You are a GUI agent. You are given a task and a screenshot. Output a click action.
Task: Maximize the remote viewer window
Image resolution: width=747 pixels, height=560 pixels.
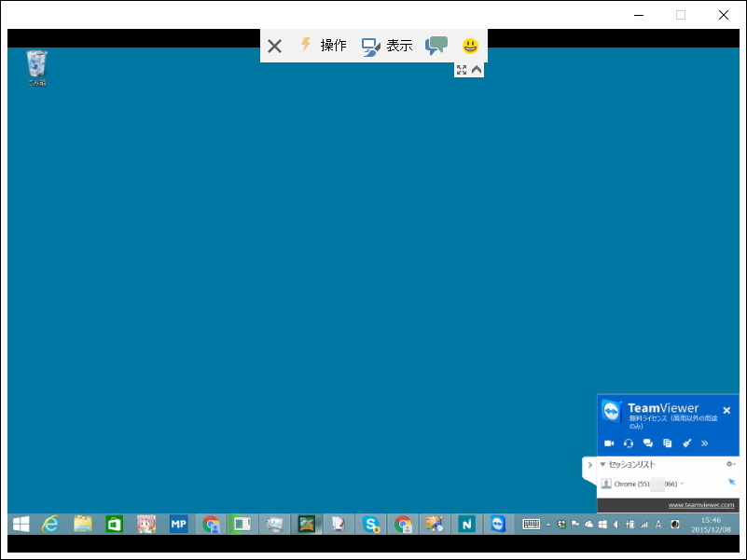click(x=681, y=15)
